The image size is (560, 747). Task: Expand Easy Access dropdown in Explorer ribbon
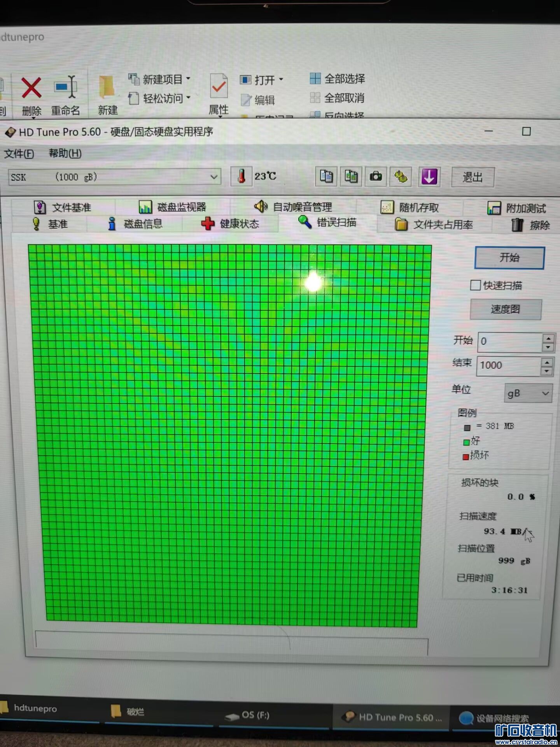tap(188, 98)
